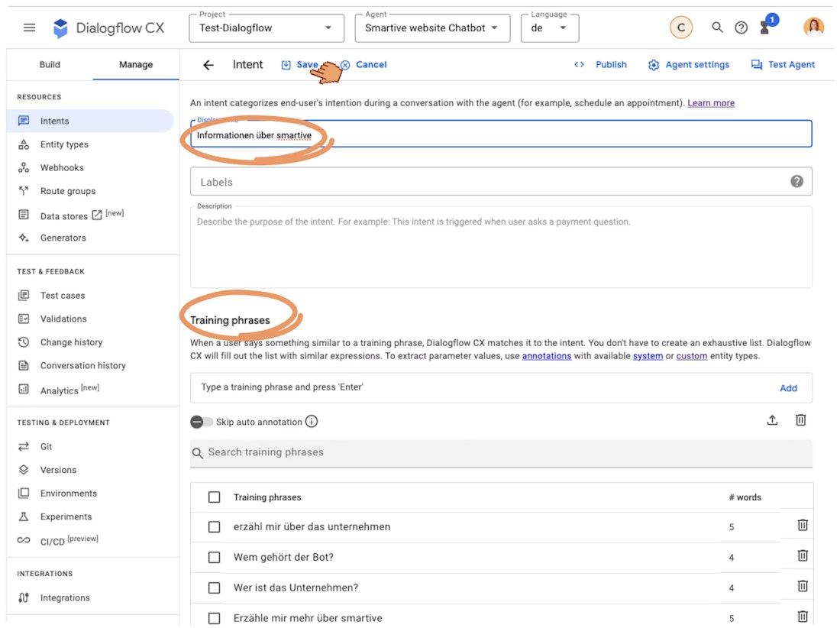Check box for 'Wem gehört der Bot?'
The height and width of the screenshot is (628, 840).
215,557
